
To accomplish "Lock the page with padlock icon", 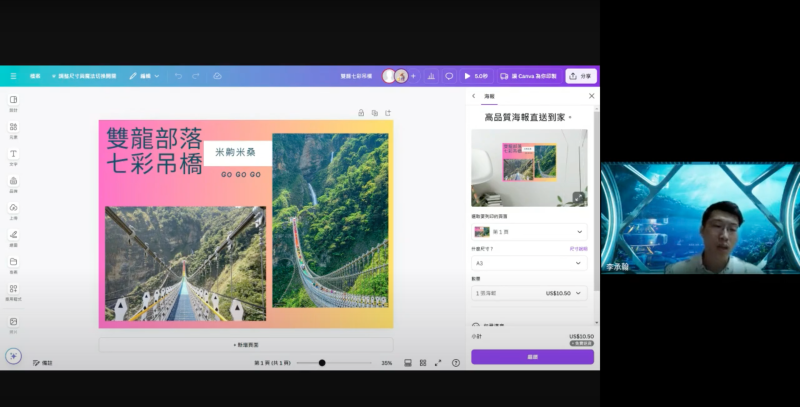I will (361, 113).
